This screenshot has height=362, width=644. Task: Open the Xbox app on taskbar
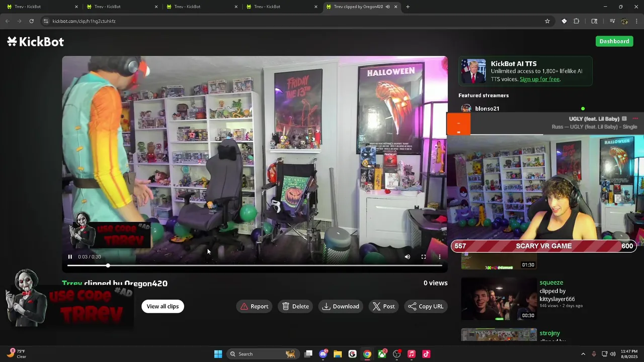(x=382, y=354)
